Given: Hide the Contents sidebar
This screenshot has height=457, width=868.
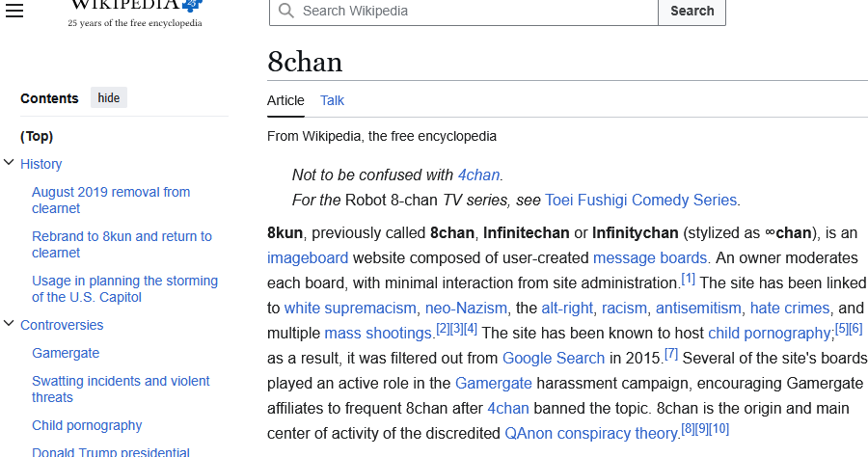Looking at the screenshot, I should click(109, 98).
